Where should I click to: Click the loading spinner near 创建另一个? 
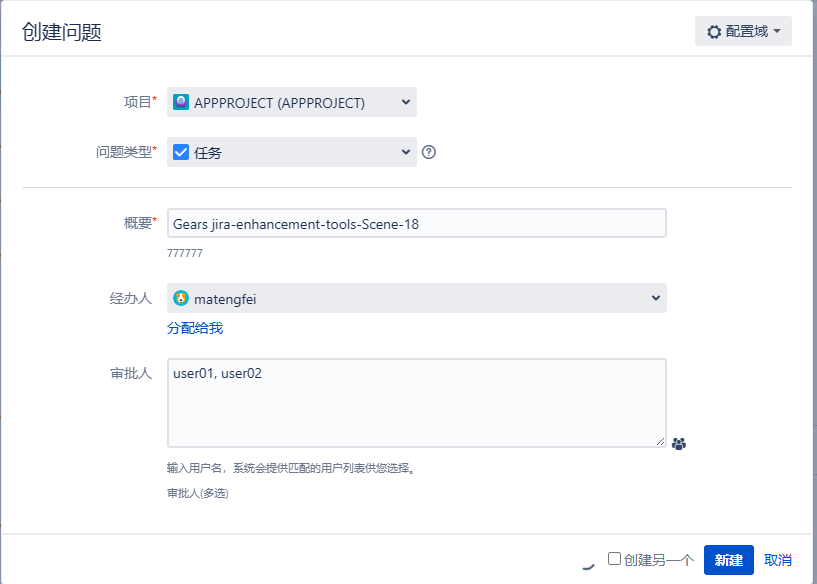coord(588,563)
